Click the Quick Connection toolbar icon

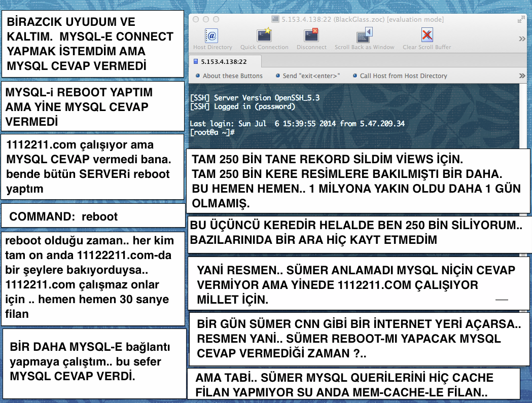[x=264, y=35]
